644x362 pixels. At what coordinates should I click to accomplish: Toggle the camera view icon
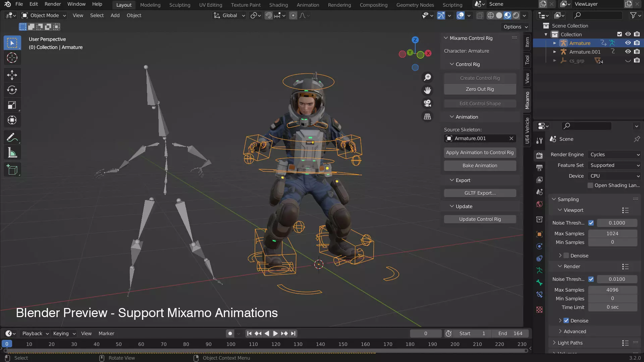(x=427, y=103)
